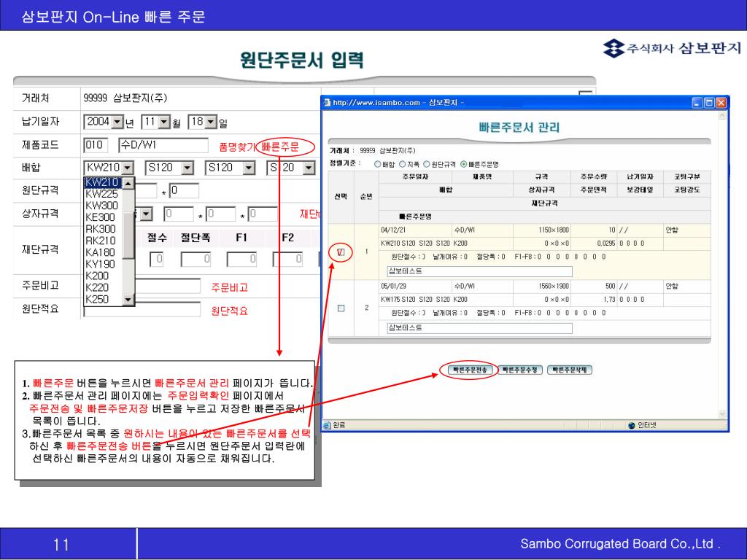Open the S120 dropdown right after KW210

click(x=187, y=168)
